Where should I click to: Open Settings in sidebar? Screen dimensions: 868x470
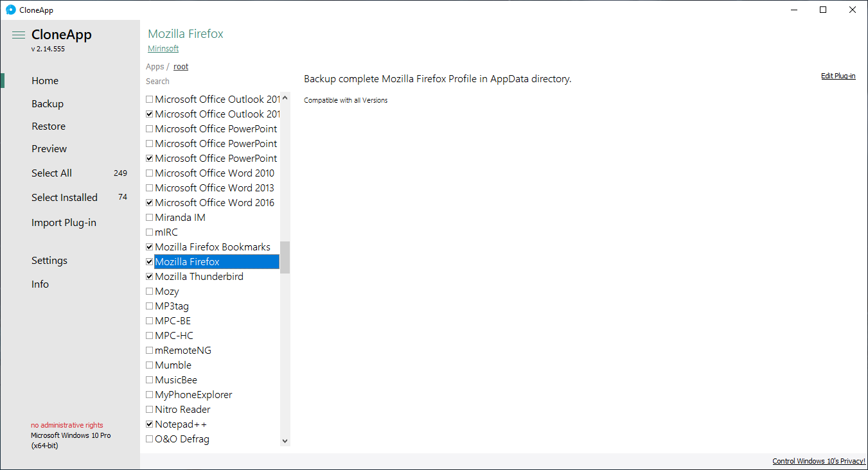click(x=49, y=261)
